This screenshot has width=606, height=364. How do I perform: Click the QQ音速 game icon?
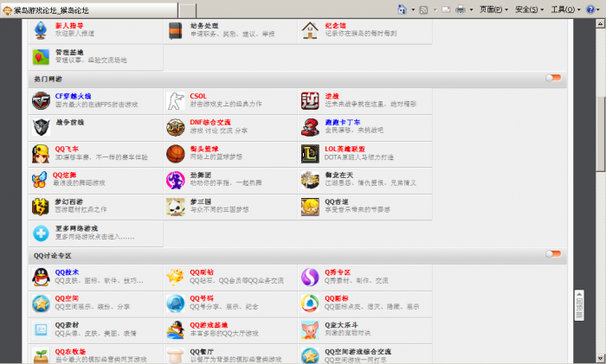point(310,207)
